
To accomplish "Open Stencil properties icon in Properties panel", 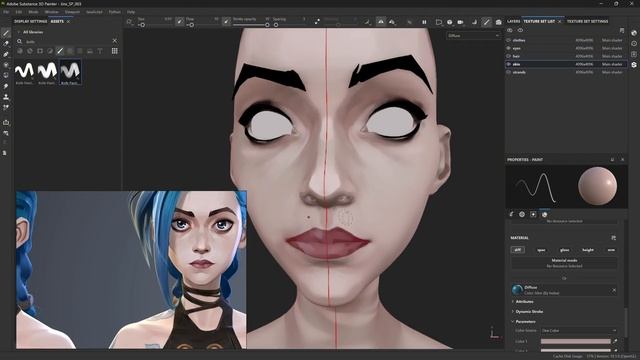I will tap(533, 214).
